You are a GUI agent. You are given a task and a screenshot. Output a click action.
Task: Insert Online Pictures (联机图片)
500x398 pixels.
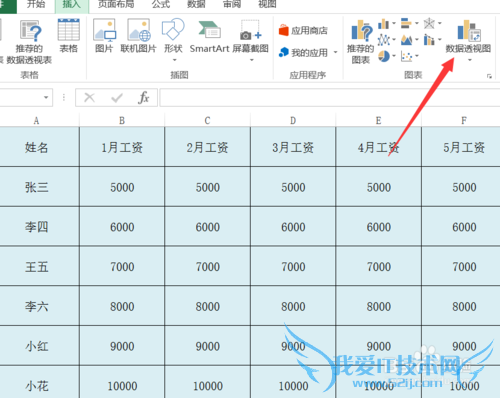click(138, 36)
